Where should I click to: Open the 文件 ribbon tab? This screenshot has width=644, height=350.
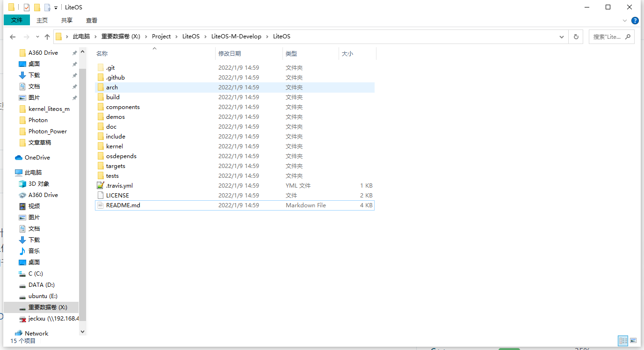(17, 20)
